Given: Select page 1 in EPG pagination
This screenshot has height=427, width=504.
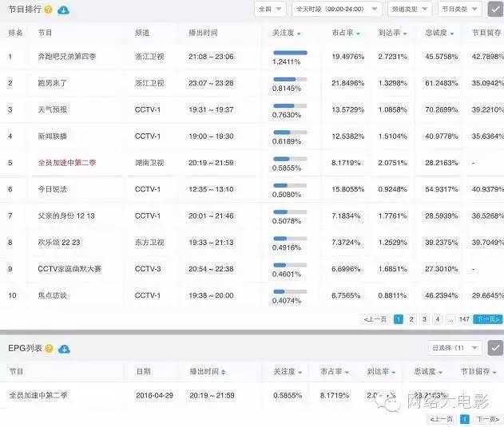Looking at the screenshot, I should [465, 419].
